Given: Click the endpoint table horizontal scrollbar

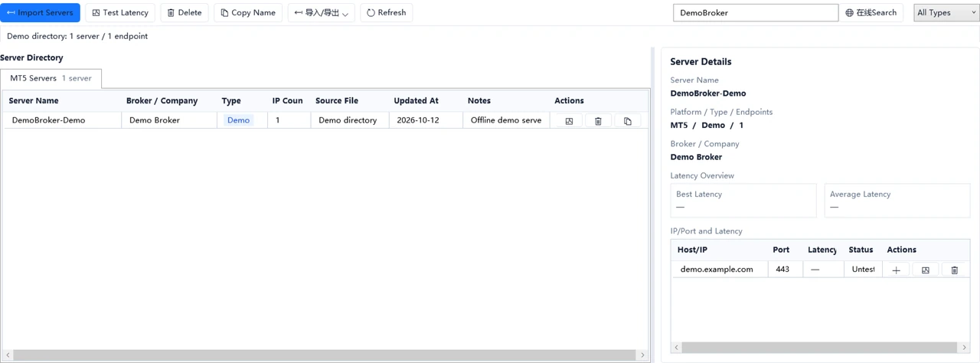Looking at the screenshot, I should point(820,348).
